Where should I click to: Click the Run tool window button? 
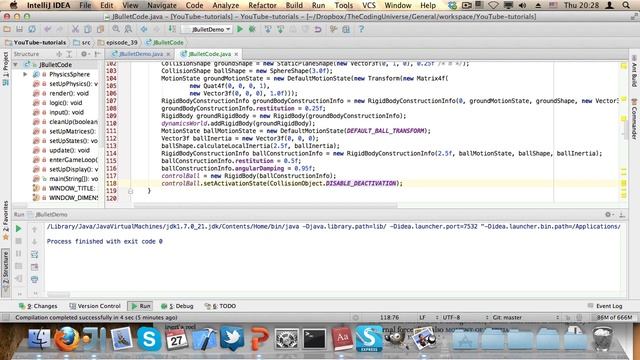141,306
